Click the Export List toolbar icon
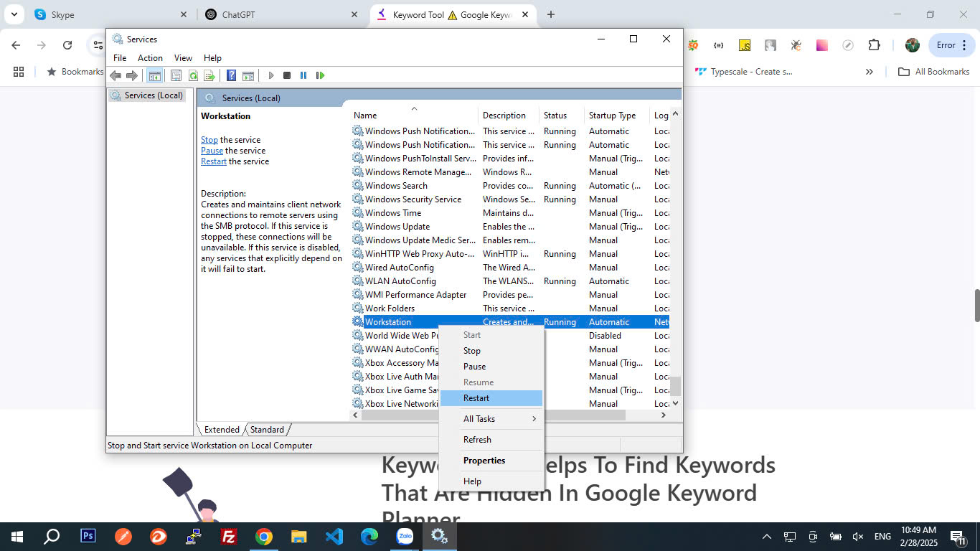980x551 pixels. coord(209,75)
